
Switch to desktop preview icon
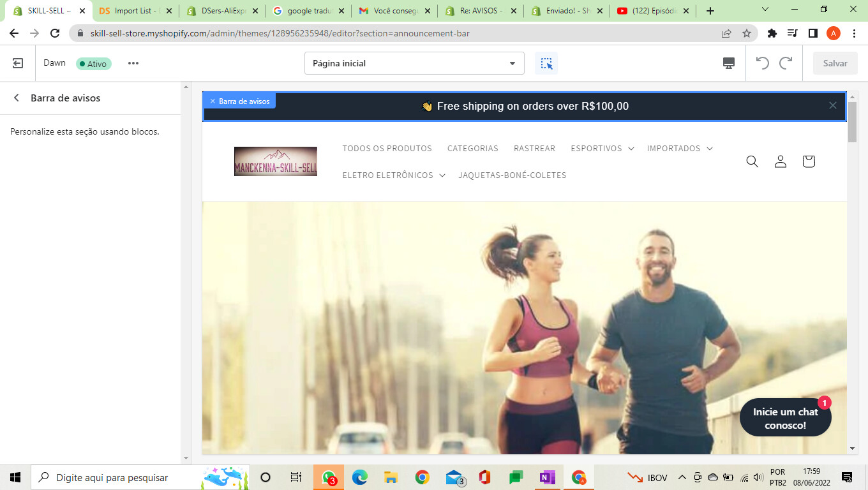[x=728, y=63]
